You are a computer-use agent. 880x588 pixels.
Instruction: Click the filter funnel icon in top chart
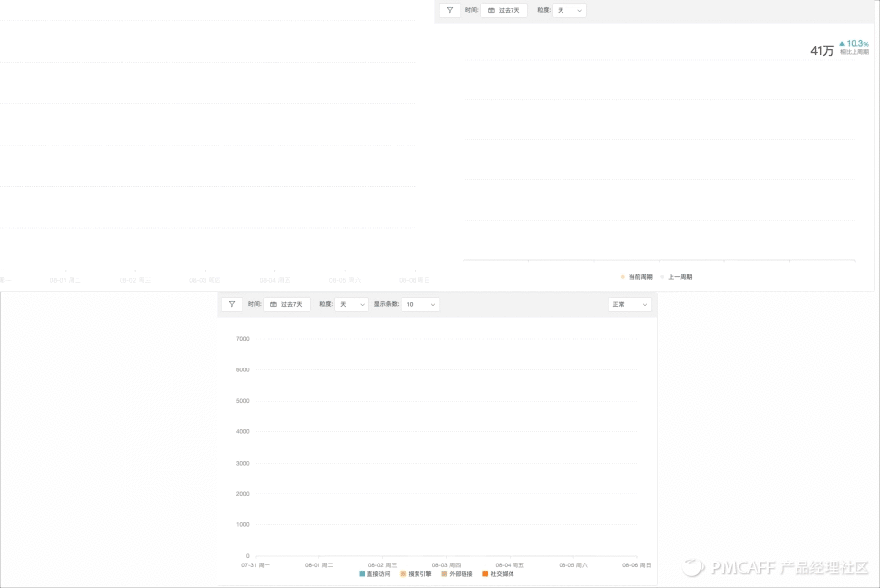(x=449, y=10)
